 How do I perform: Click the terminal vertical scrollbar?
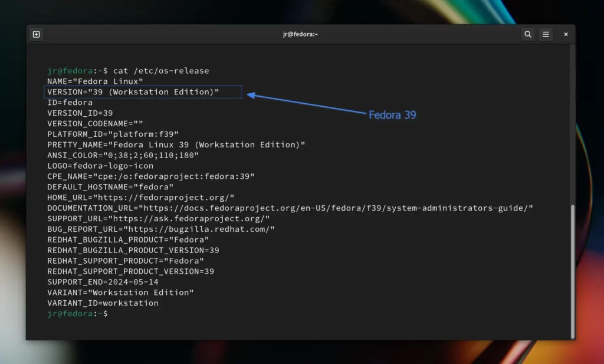click(x=572, y=271)
